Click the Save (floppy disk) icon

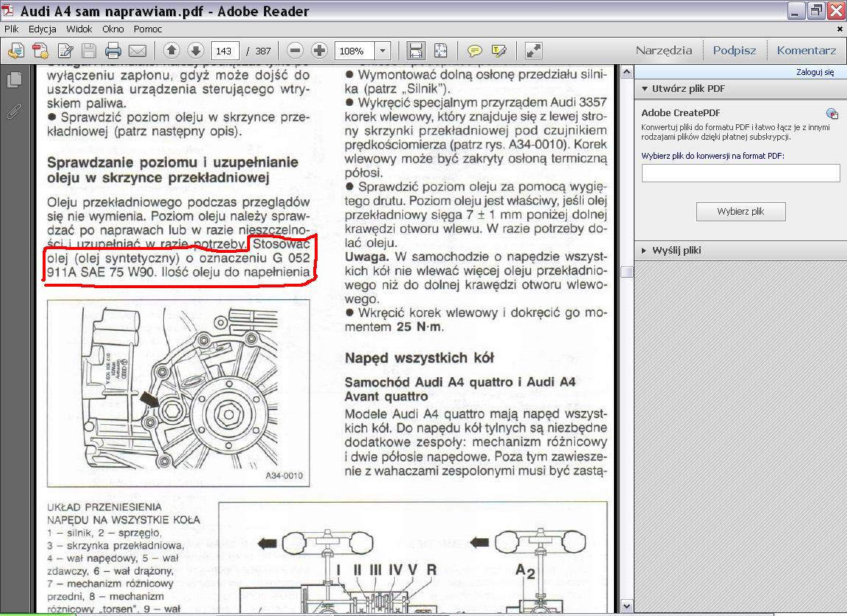point(89,51)
